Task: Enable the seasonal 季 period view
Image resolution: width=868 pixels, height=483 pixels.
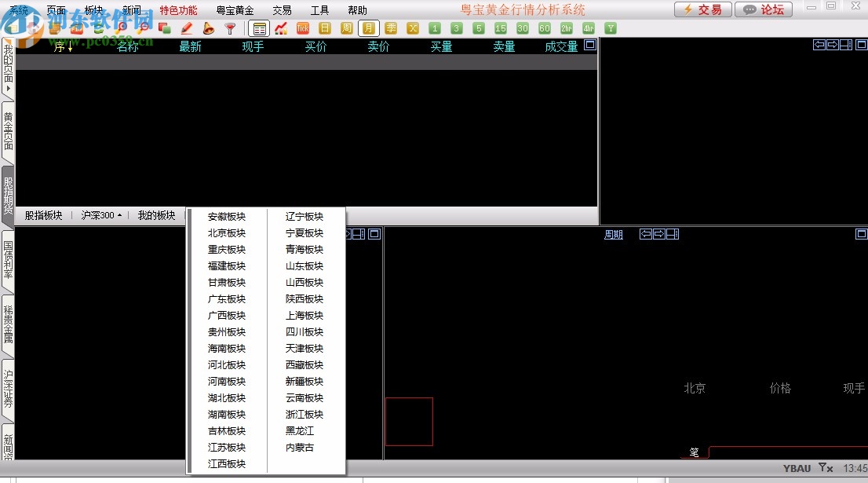Action: (389, 27)
